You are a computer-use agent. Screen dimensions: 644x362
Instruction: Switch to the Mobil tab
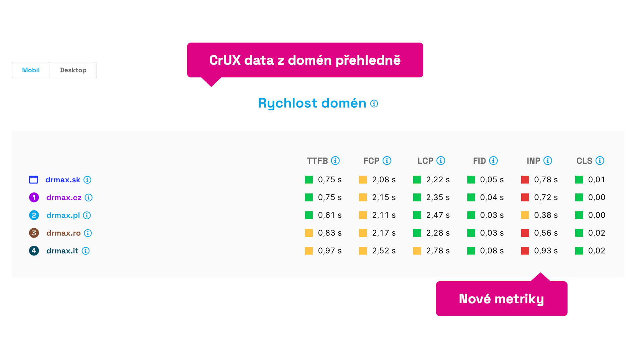coord(31,70)
